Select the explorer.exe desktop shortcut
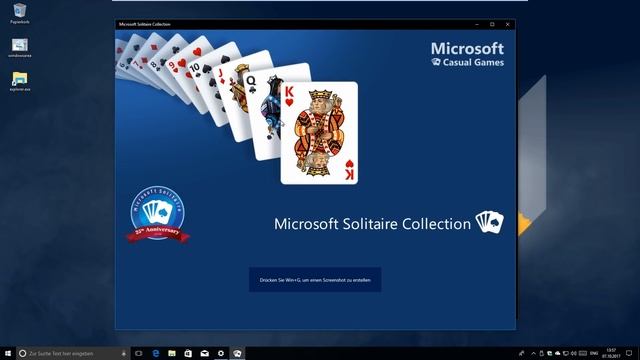 [x=20, y=81]
